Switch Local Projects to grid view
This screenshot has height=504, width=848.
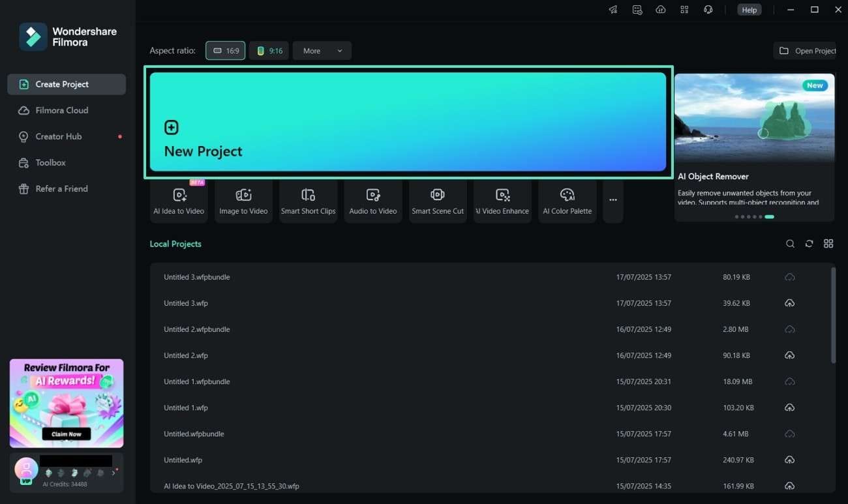(x=828, y=244)
